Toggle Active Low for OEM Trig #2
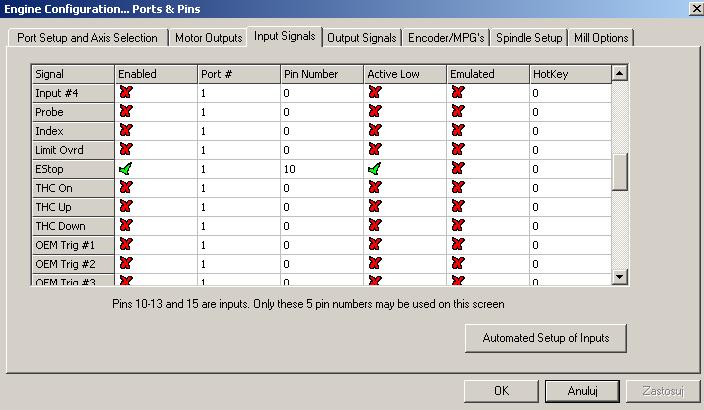 coord(375,263)
